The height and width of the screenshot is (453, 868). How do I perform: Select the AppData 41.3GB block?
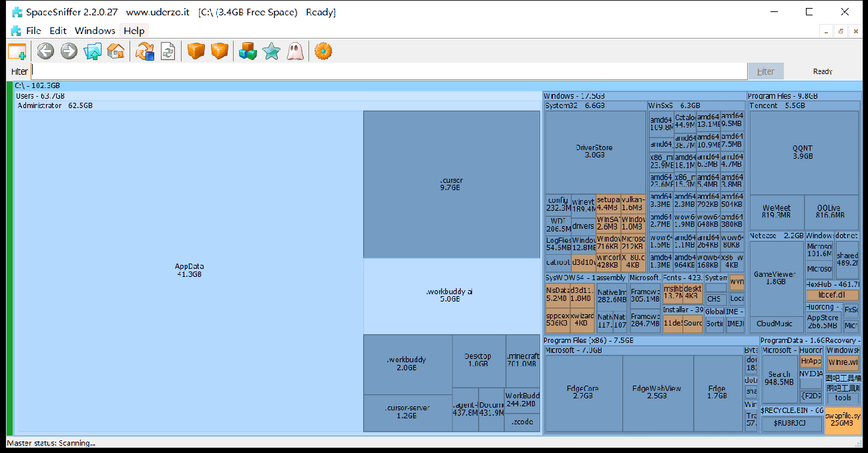(x=189, y=271)
